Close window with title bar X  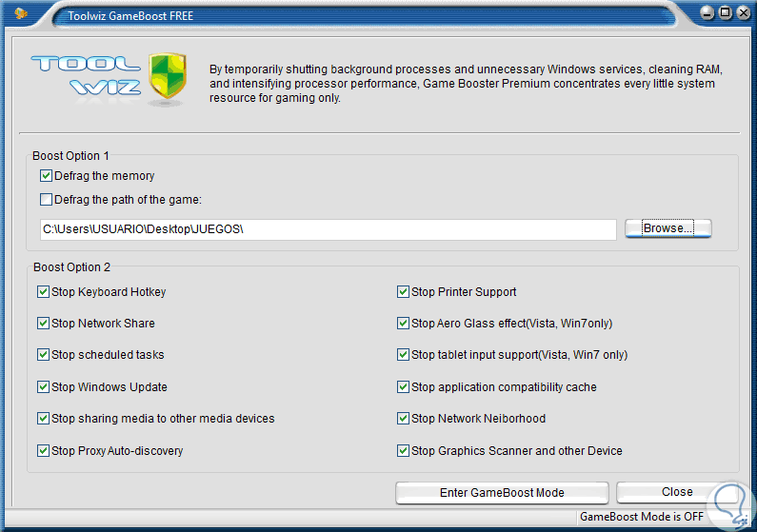tap(744, 13)
